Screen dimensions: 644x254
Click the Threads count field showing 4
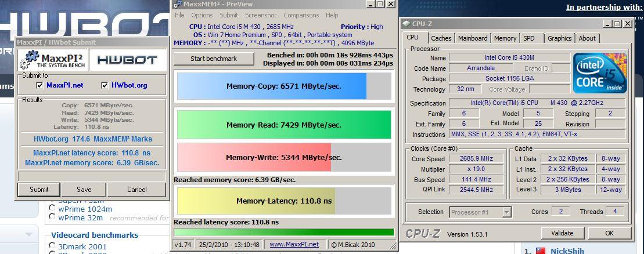tap(615, 211)
